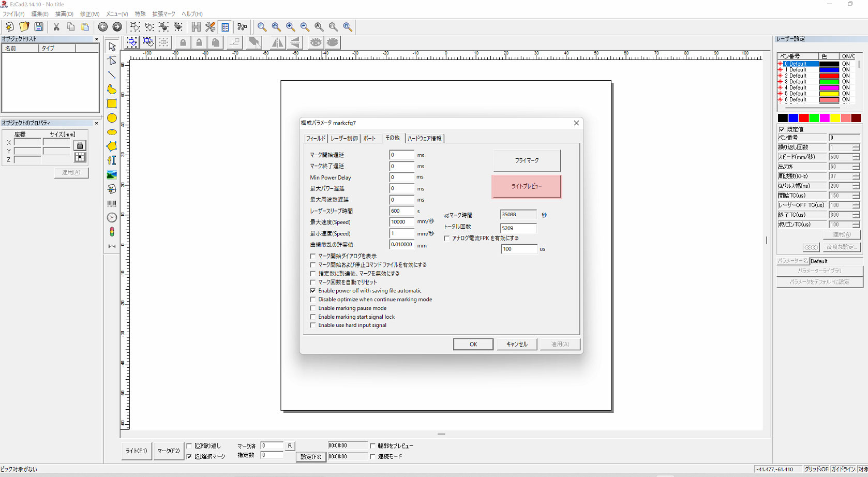Click the Save floppy disk icon
This screenshot has height=477, width=868.
click(39, 27)
